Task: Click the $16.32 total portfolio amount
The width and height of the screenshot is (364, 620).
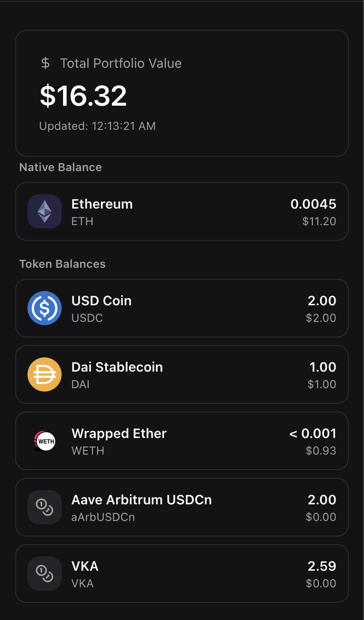Action: (x=83, y=95)
